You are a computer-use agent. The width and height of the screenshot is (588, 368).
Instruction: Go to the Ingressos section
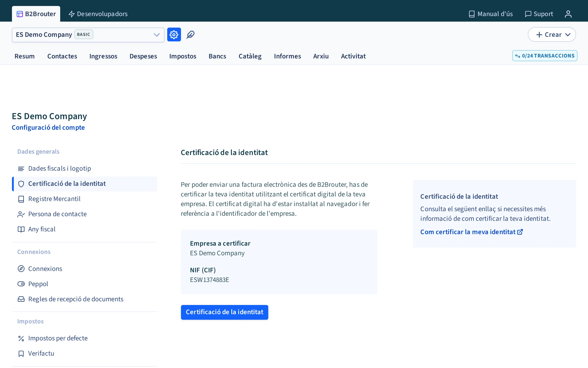[103, 56]
